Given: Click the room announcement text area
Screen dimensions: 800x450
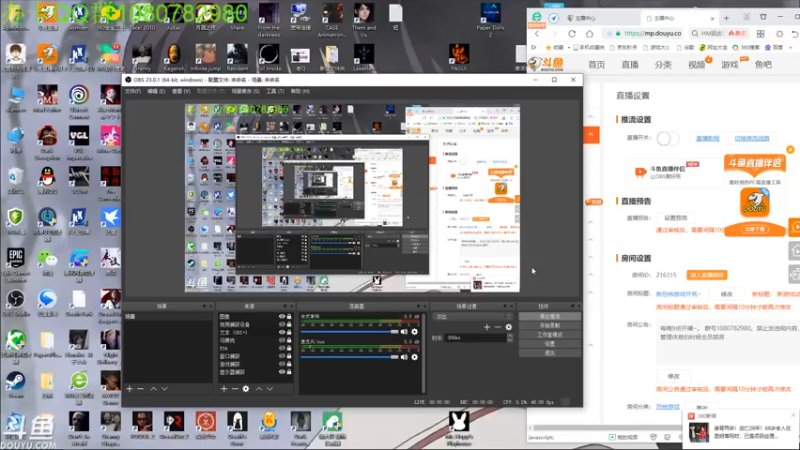Looking at the screenshot, I should click(728, 342).
